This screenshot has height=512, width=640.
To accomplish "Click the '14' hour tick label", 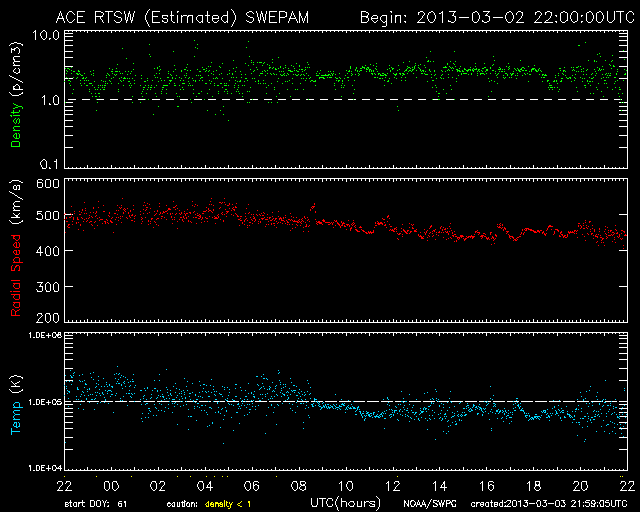I will pyautogui.click(x=440, y=486).
